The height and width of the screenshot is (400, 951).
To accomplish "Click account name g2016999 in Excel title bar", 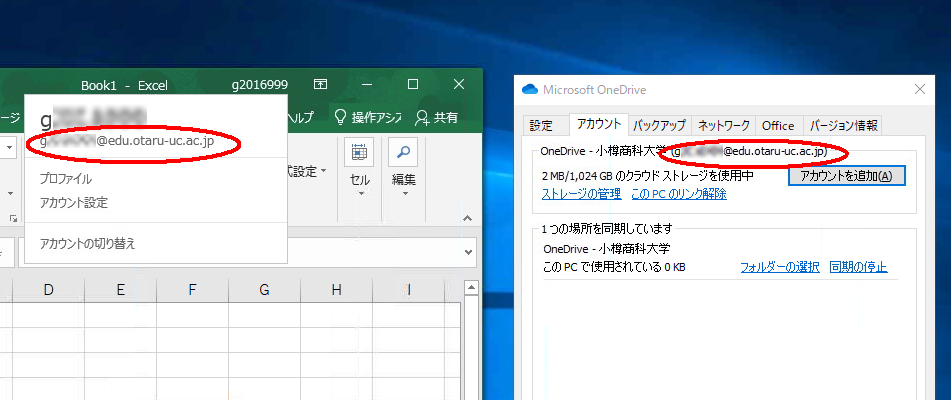I will [x=259, y=85].
